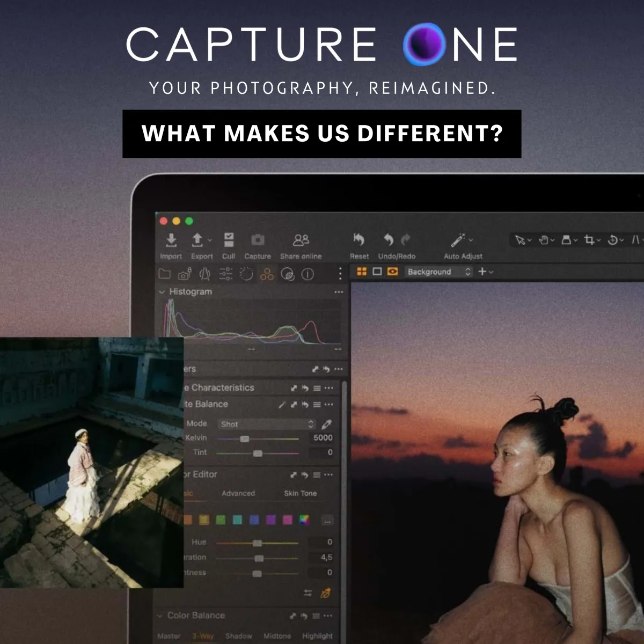
Task: Open White Balance options ellipsis menu
Action: [329, 405]
